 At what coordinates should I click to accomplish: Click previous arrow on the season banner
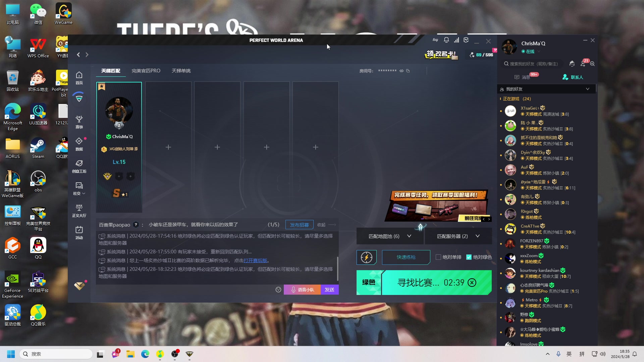click(483, 219)
